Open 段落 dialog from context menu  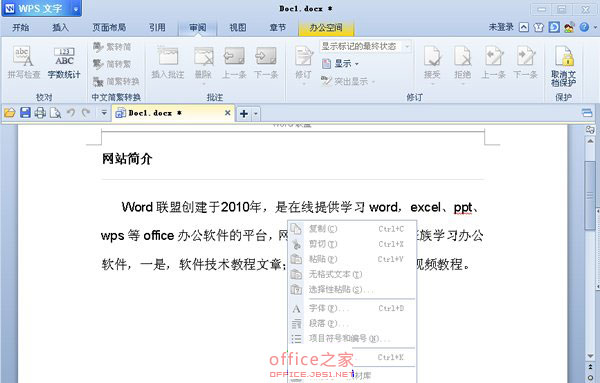pyautogui.click(x=352, y=323)
